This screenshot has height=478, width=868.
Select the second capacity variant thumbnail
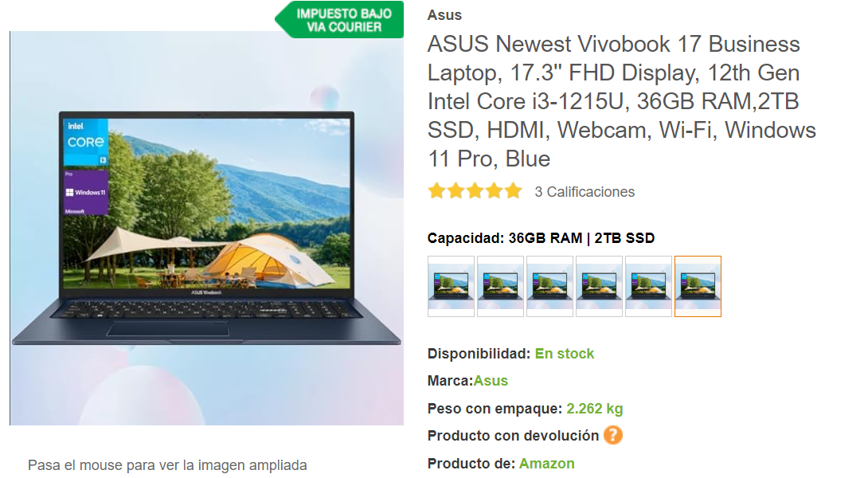pos(500,286)
